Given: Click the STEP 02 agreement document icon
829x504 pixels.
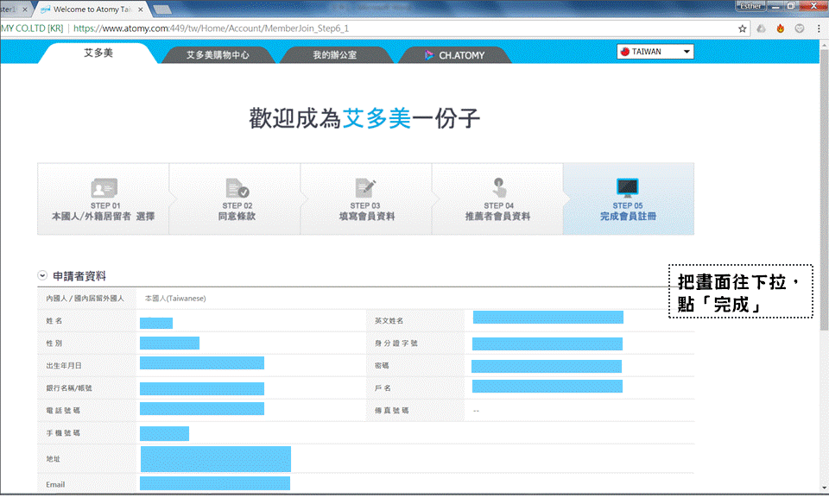Looking at the screenshot, I should [237, 187].
